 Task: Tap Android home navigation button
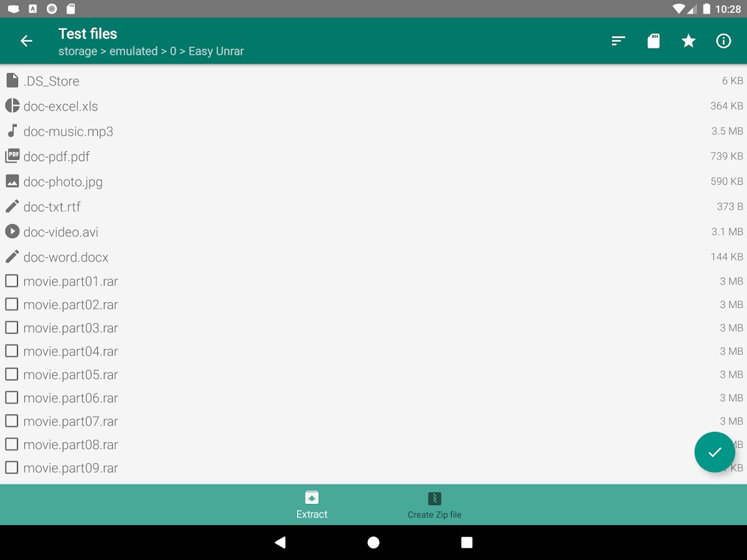(x=374, y=543)
